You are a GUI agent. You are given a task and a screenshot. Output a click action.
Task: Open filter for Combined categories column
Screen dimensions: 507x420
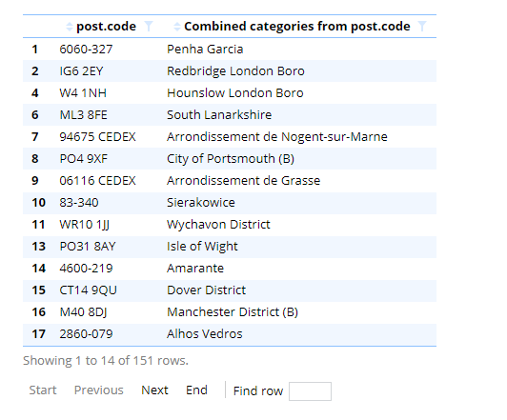coord(422,26)
